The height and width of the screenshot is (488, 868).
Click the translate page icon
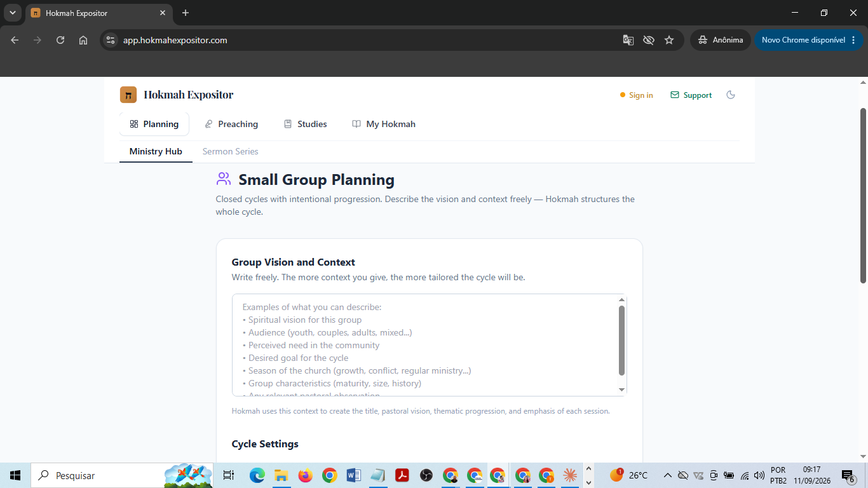tap(628, 40)
